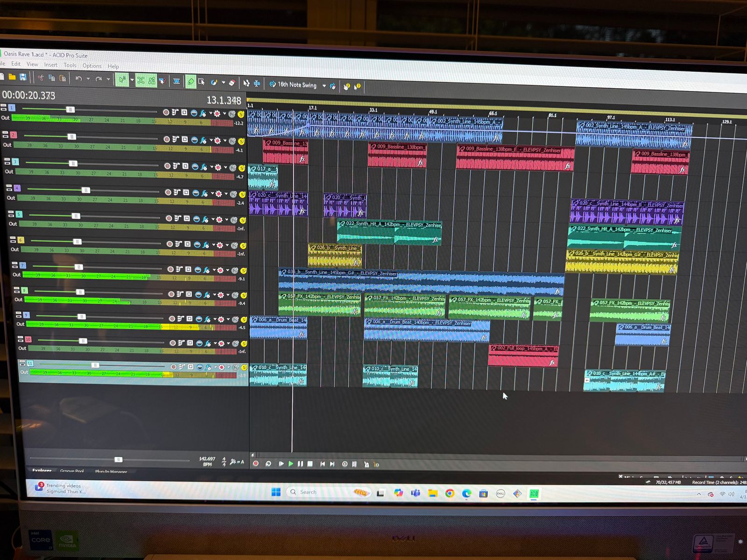Image resolution: width=747 pixels, height=560 pixels.
Task: Click the Cut scissors icon
Action: 41,77
